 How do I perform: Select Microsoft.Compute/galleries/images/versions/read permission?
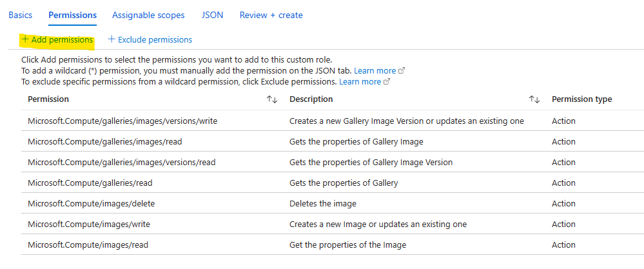122,162
